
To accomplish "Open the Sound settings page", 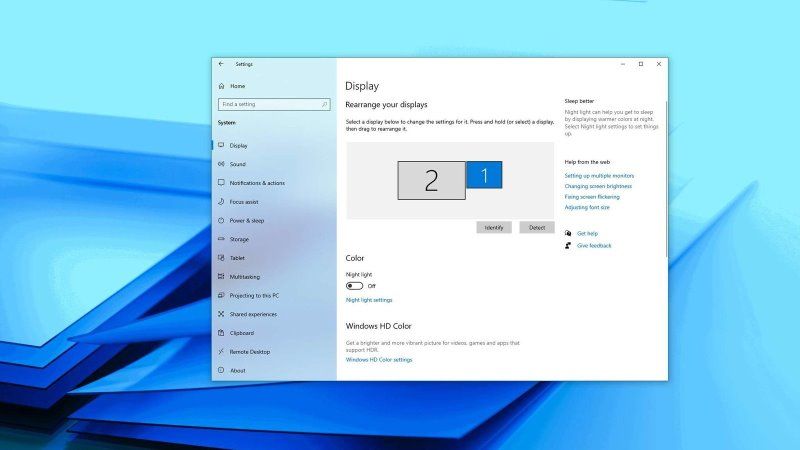I will (x=238, y=164).
